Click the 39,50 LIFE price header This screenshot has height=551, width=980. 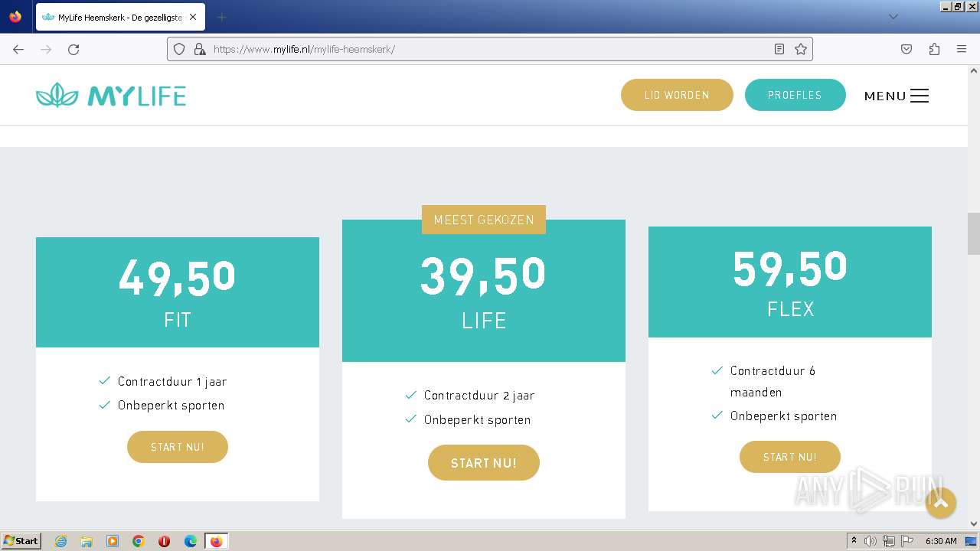click(484, 291)
